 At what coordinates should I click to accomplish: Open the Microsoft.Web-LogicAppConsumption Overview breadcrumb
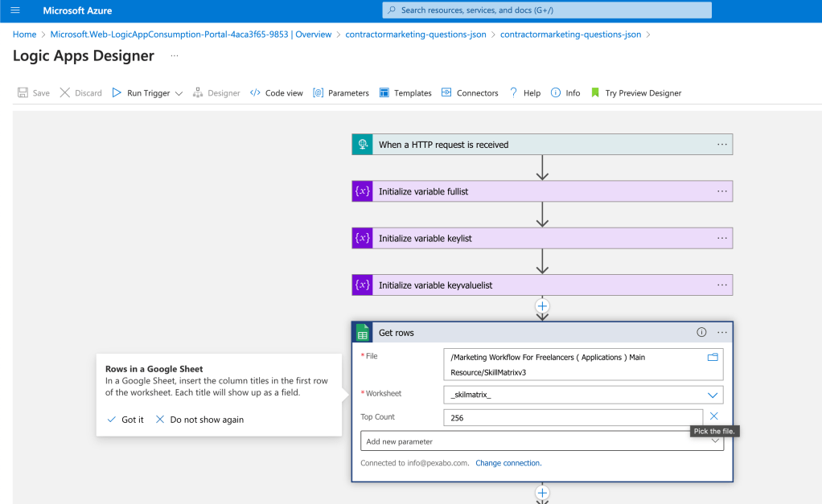(x=191, y=35)
